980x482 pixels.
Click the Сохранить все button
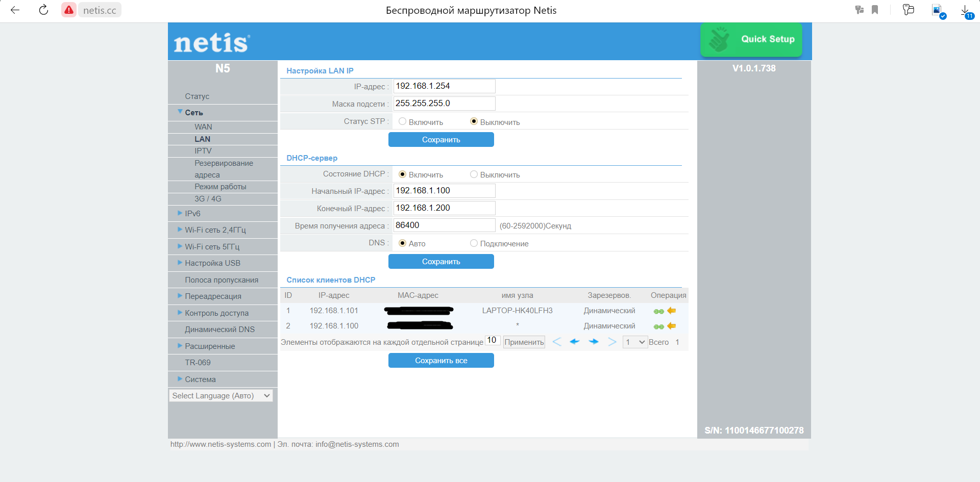[x=441, y=360]
